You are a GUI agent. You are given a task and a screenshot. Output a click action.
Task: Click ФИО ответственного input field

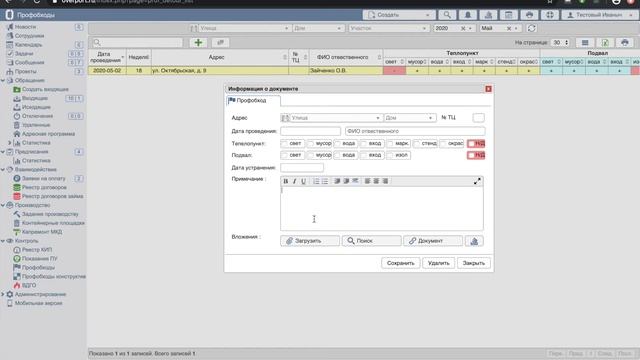(x=415, y=131)
